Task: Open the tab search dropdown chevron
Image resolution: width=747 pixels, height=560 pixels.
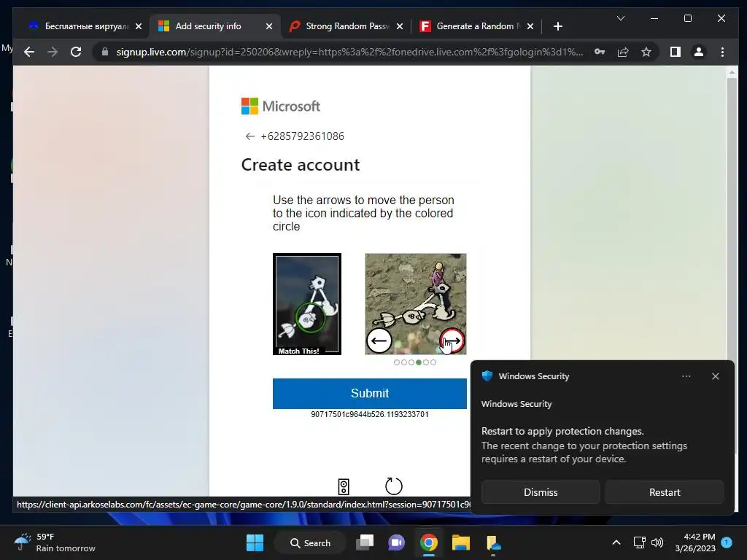Action: click(x=620, y=18)
